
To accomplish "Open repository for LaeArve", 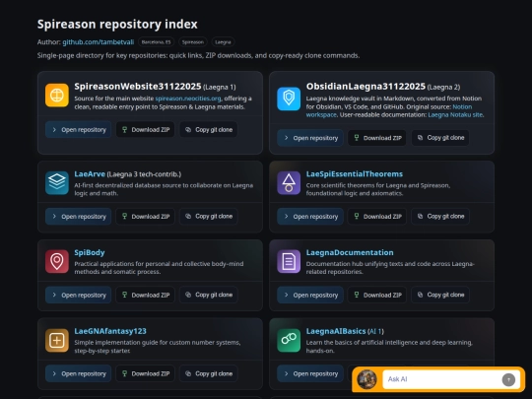I will tap(79, 217).
